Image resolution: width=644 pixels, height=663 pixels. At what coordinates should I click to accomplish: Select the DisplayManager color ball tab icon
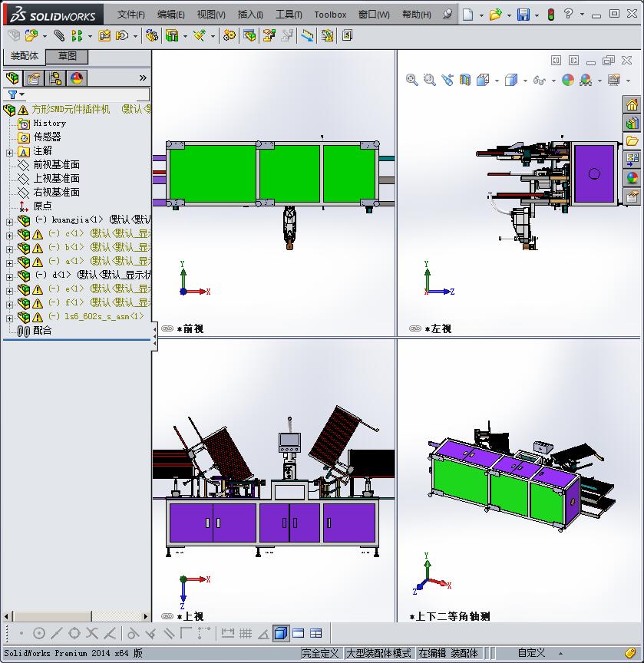coord(77,78)
